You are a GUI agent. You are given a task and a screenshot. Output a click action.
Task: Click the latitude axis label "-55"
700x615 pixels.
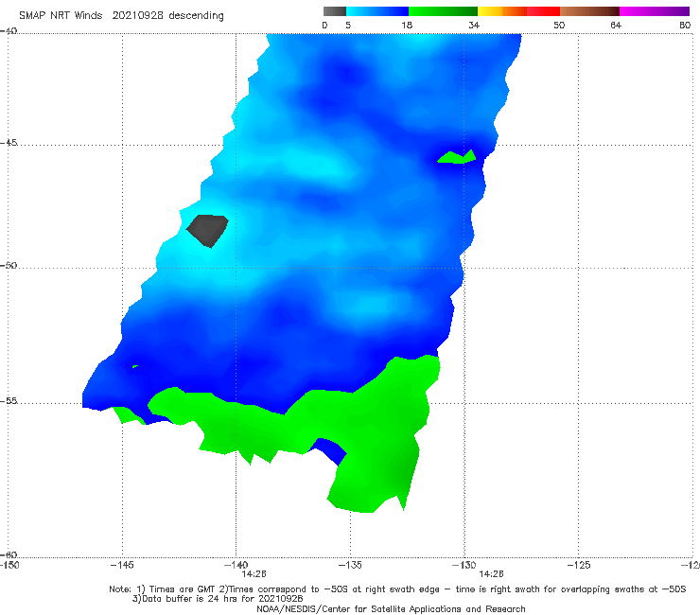tap(9, 400)
